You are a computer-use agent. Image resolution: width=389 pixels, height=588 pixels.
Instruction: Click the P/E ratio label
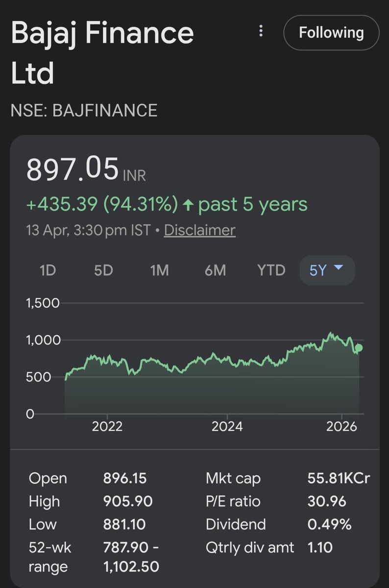pos(233,501)
